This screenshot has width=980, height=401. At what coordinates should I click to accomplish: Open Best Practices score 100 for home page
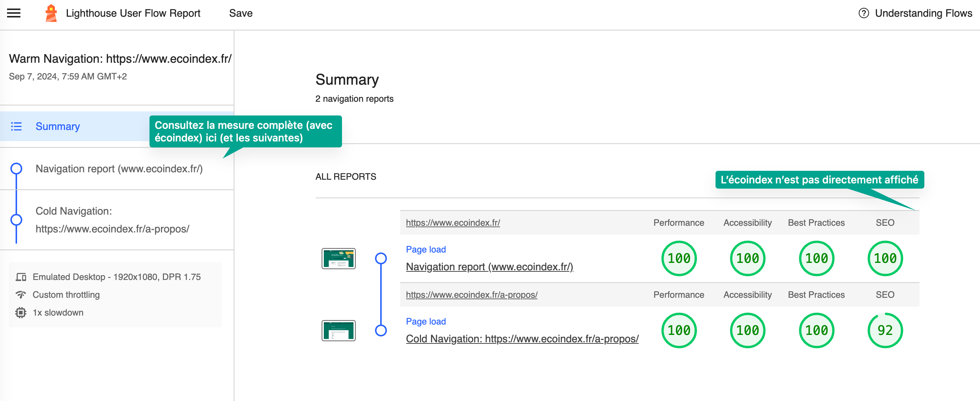816,258
